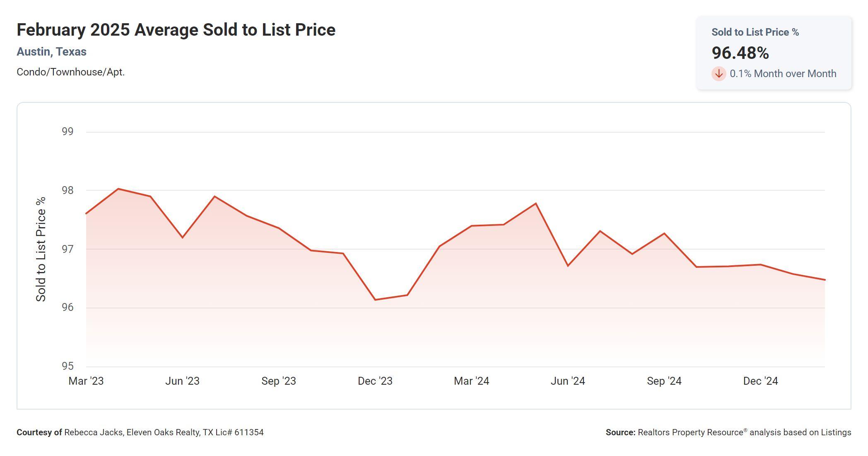The image size is (868, 456).
Task: Click the 99 y-axis tick label
Action: [68, 131]
